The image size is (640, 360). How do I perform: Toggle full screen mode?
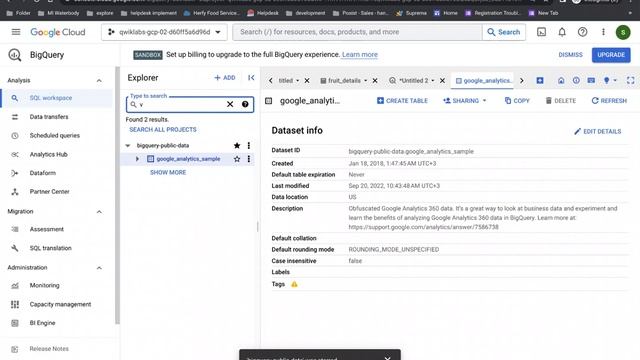pos(630,81)
